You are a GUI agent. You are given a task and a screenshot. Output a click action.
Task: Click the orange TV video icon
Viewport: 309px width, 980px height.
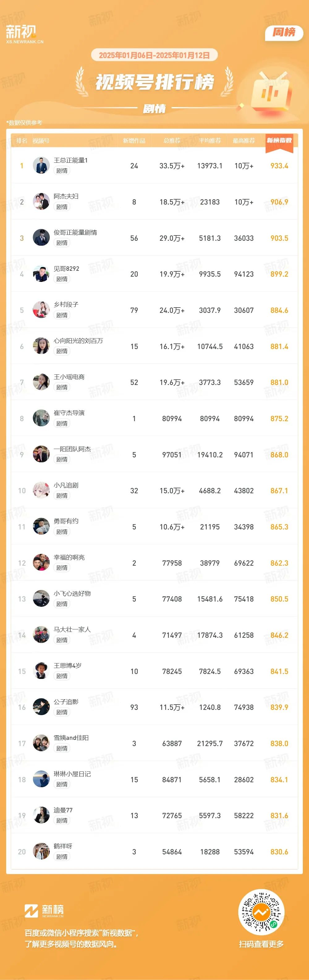(x=271, y=91)
